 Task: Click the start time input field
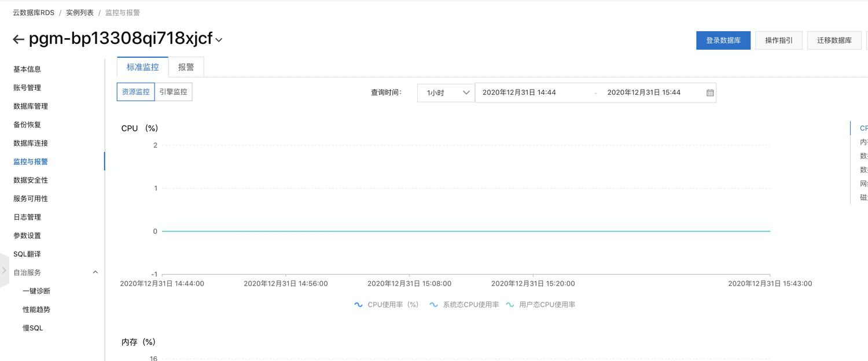(532, 93)
